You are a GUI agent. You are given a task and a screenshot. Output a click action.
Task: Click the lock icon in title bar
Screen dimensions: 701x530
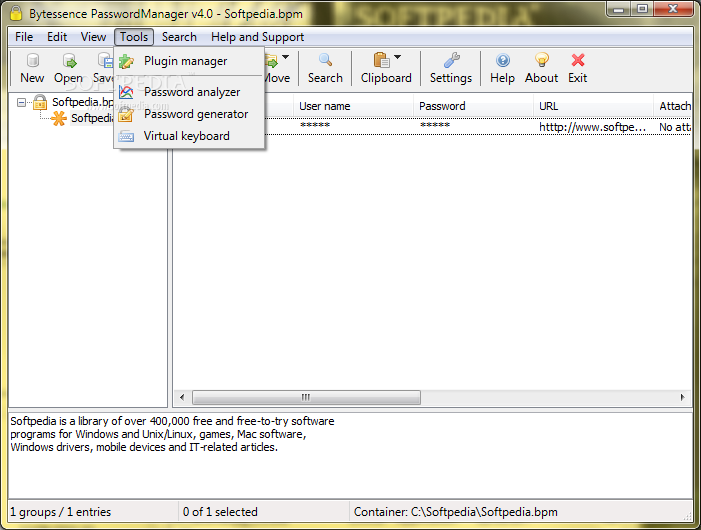(x=16, y=13)
